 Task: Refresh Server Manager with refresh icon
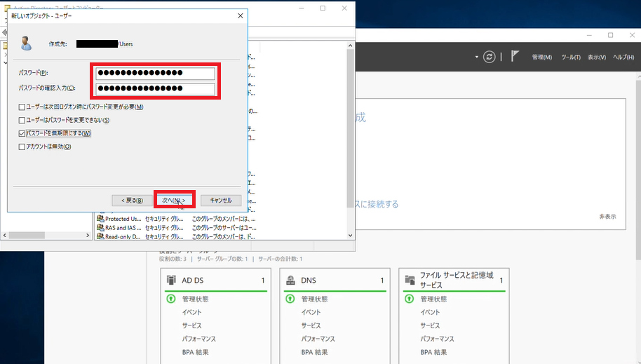click(x=489, y=57)
